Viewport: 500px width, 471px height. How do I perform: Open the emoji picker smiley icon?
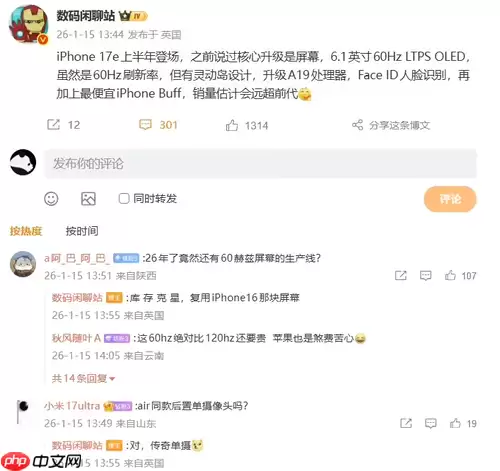pos(51,199)
